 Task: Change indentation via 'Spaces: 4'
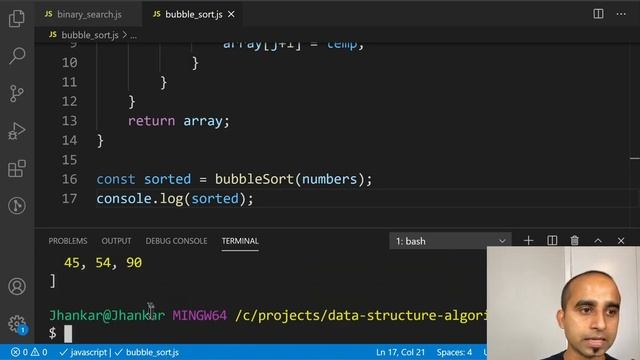point(454,352)
